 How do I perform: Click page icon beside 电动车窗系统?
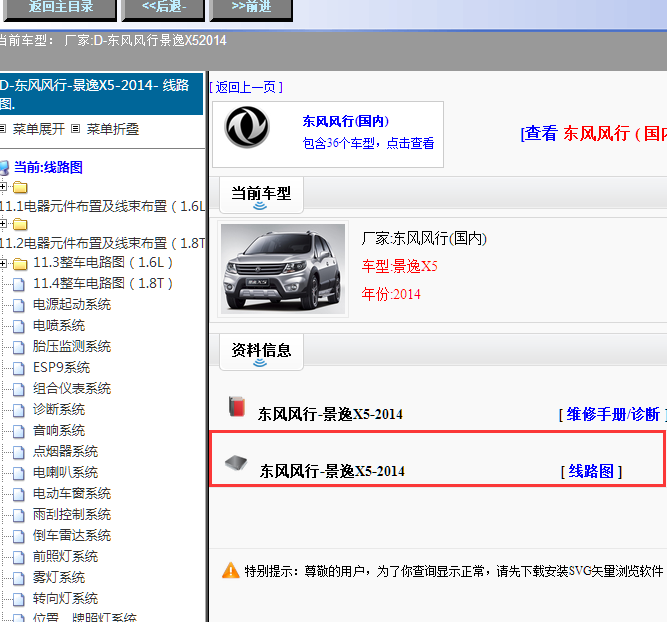click(19, 494)
